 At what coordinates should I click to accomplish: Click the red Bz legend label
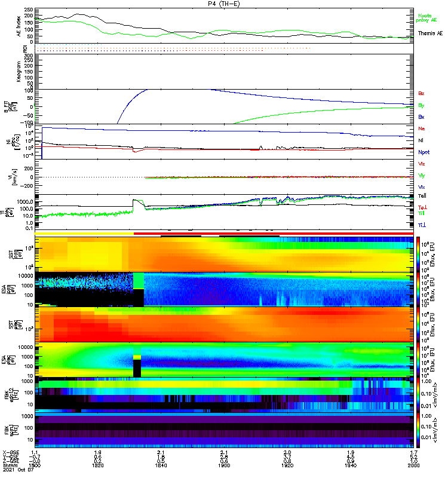click(421, 94)
